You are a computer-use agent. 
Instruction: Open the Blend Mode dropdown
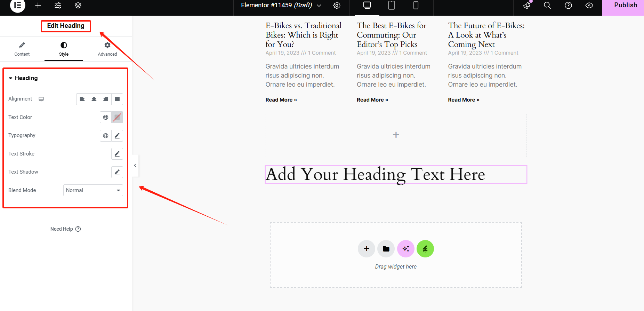coord(93,190)
